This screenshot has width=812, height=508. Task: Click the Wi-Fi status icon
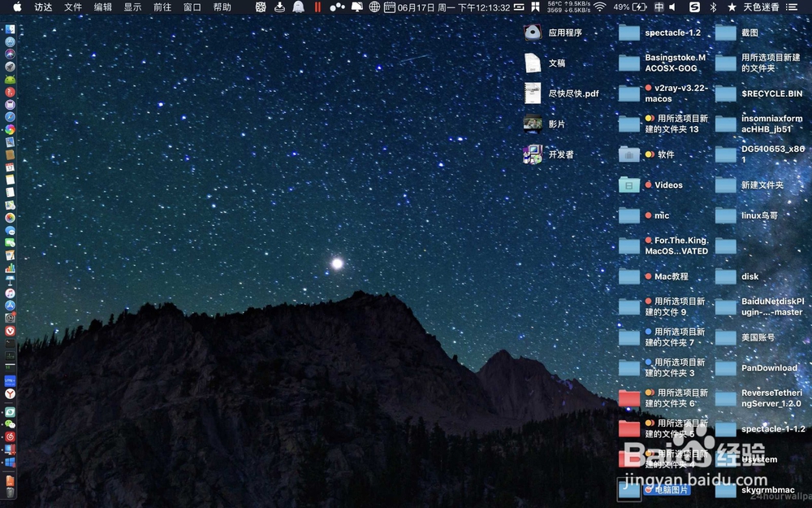coord(600,7)
